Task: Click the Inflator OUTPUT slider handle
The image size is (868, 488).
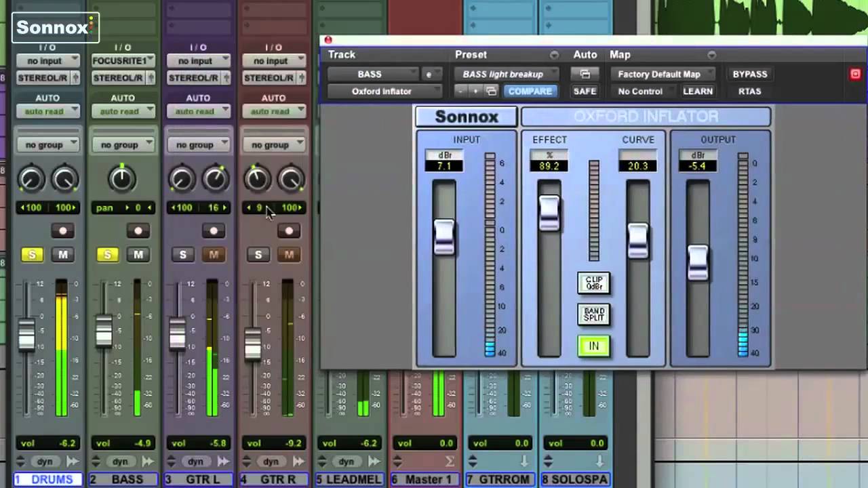Action: pos(698,262)
